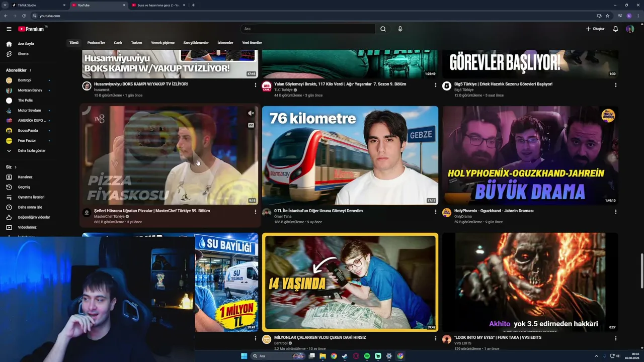Viewport: 644px width, 362px height.
Task: Open Shorts in the sidebar
Action: point(23,54)
